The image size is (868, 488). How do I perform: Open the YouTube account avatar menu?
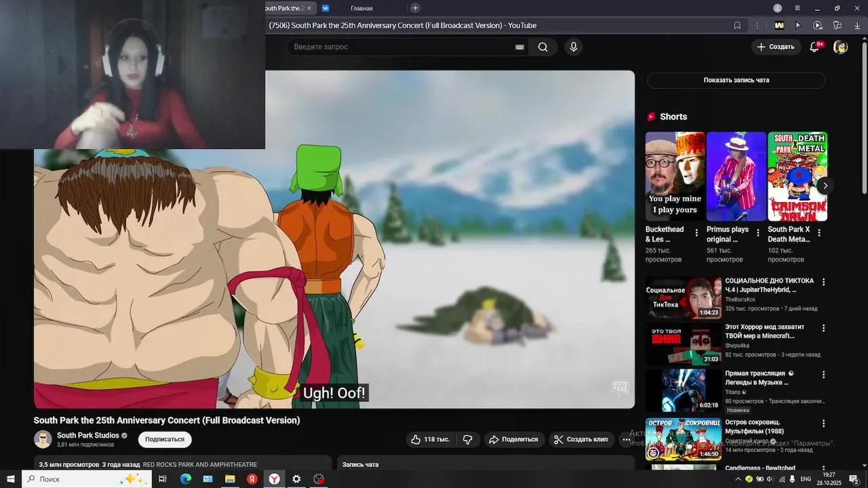[x=840, y=47]
